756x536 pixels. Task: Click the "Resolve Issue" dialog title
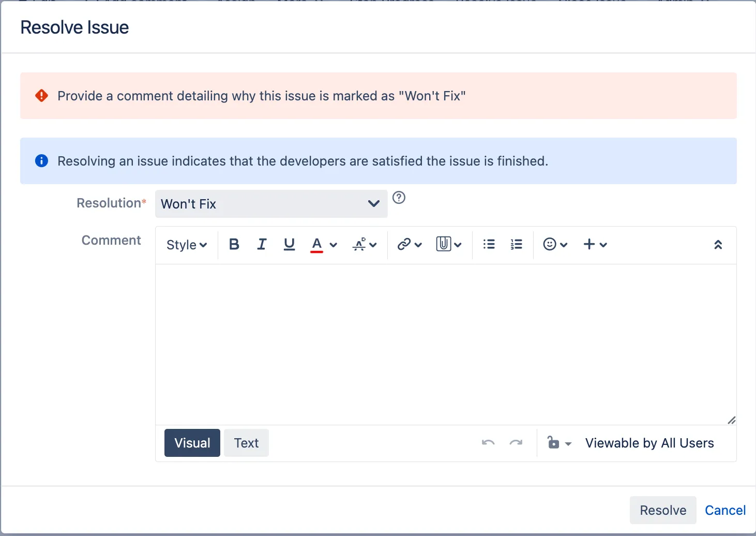pos(74,27)
